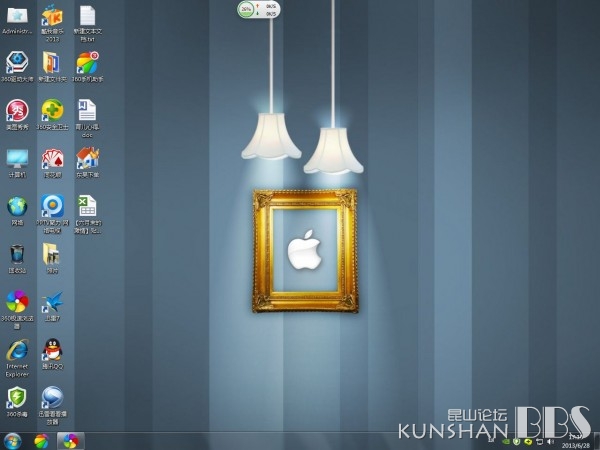Launch the Meitu Xiuxiu photo editor

tap(18, 110)
